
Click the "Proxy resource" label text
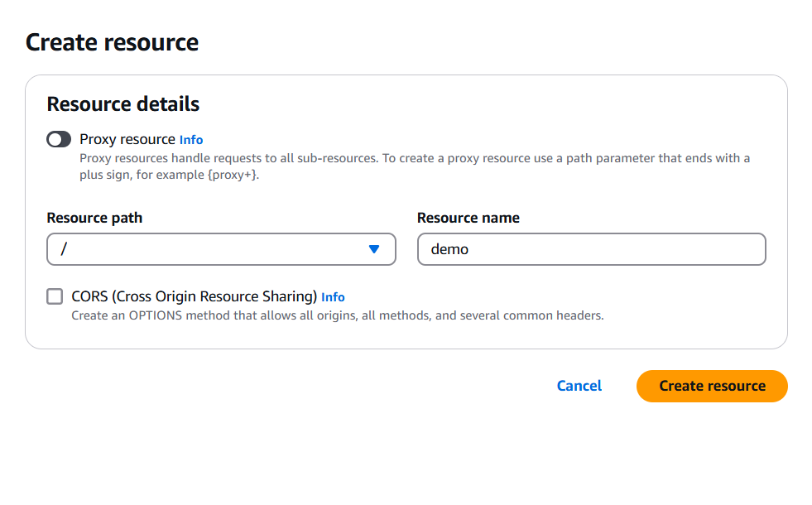[x=127, y=139]
